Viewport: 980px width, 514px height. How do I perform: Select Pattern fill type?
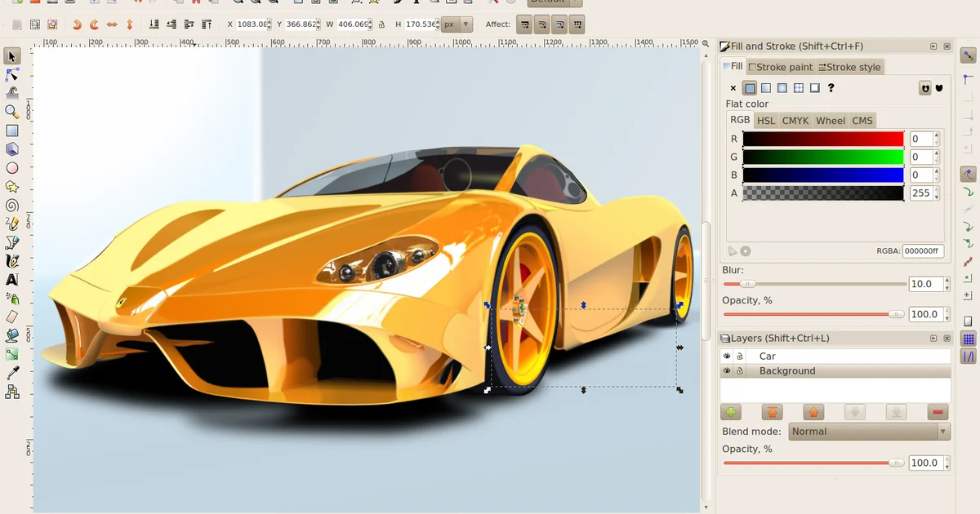point(799,88)
